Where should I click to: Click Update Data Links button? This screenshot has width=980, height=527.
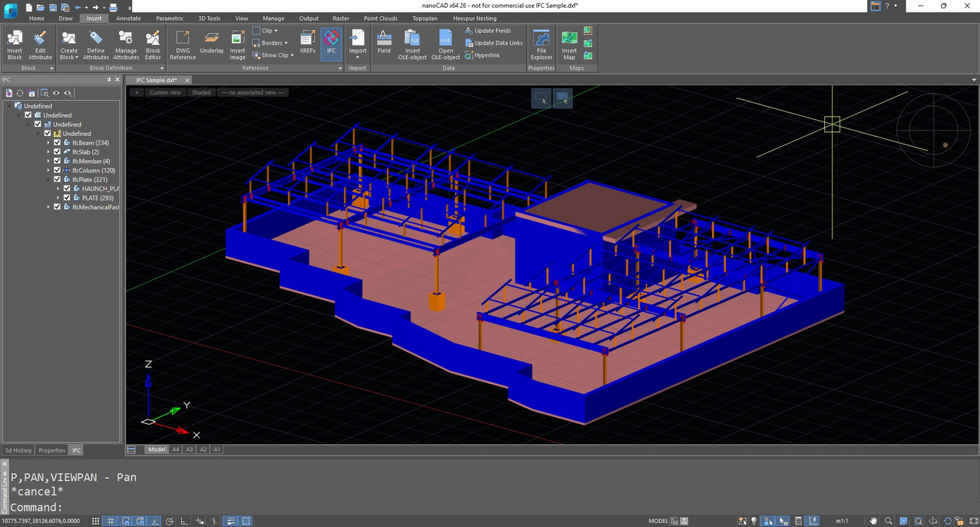coord(494,43)
